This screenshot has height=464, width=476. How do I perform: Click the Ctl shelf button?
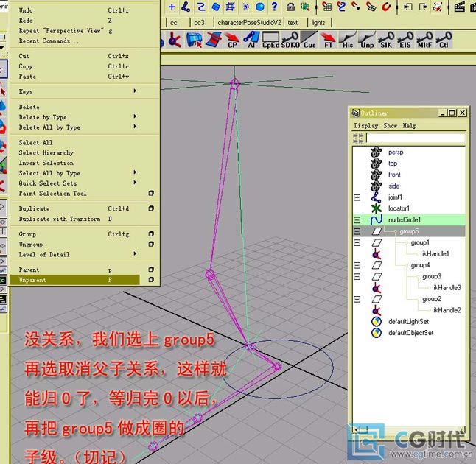tap(444, 40)
